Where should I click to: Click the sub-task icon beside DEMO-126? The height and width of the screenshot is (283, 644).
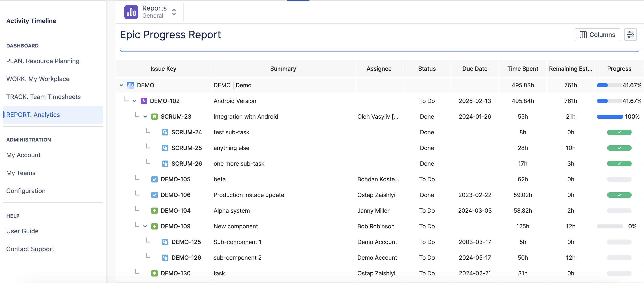click(x=165, y=257)
